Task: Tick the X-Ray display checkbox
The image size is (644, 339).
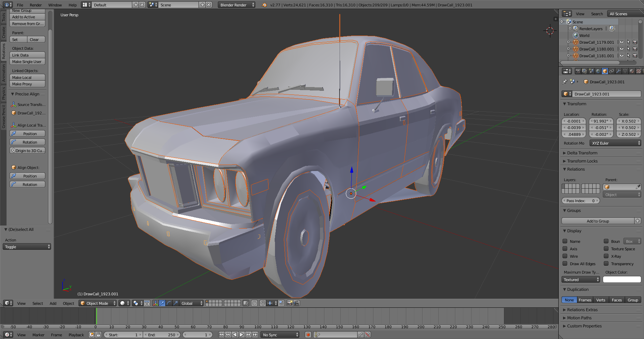Action: coord(606,256)
